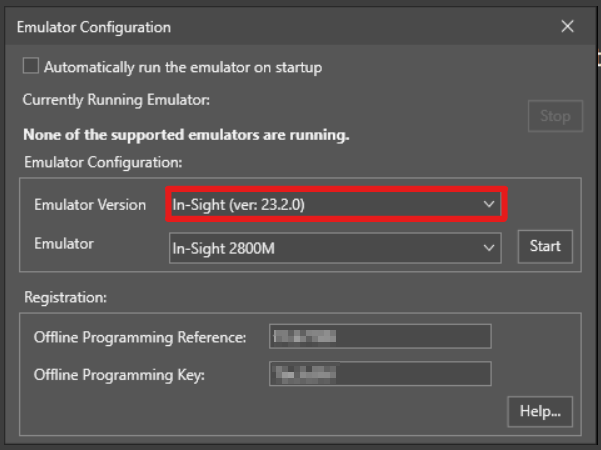Click the 'Automatically run the emulator on startup' label

click(x=183, y=67)
